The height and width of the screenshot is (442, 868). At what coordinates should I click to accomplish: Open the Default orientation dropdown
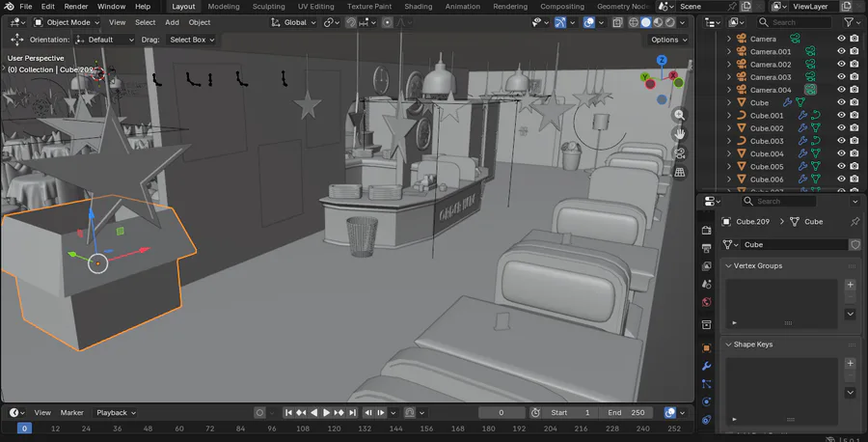coord(105,40)
